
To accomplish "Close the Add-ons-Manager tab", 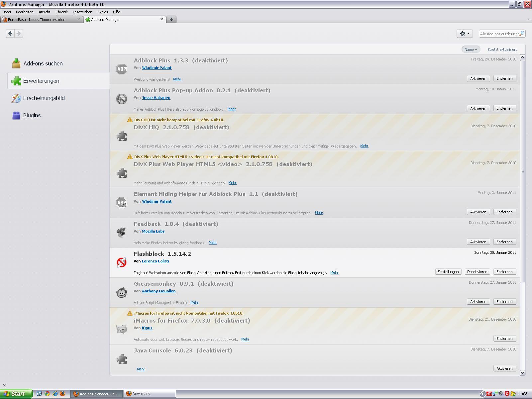I will (162, 19).
